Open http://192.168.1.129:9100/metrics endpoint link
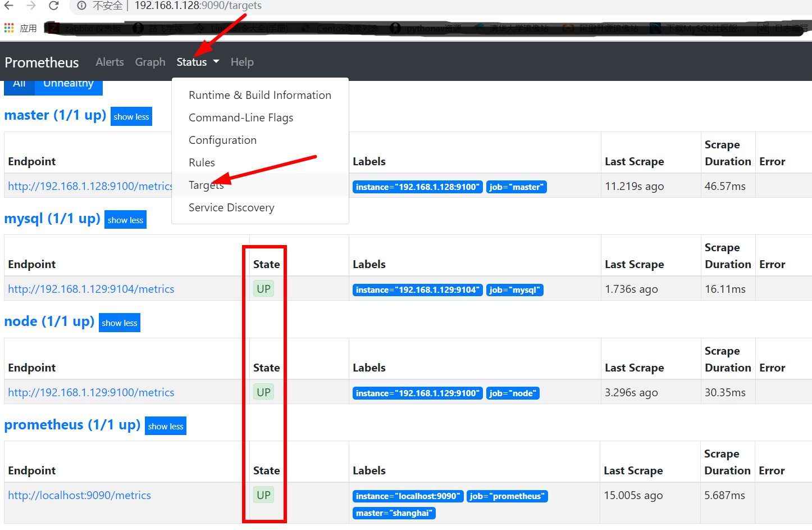Image resolution: width=812 pixels, height=530 pixels. [x=91, y=392]
